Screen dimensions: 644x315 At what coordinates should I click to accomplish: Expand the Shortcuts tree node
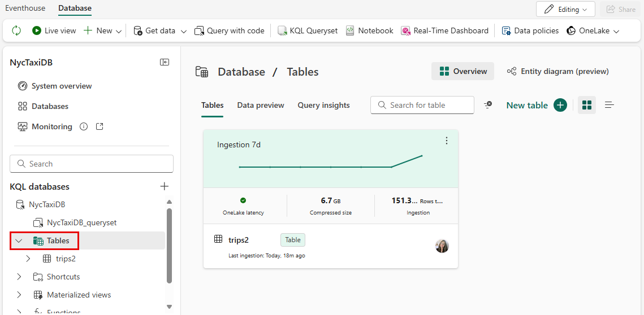[19, 277]
